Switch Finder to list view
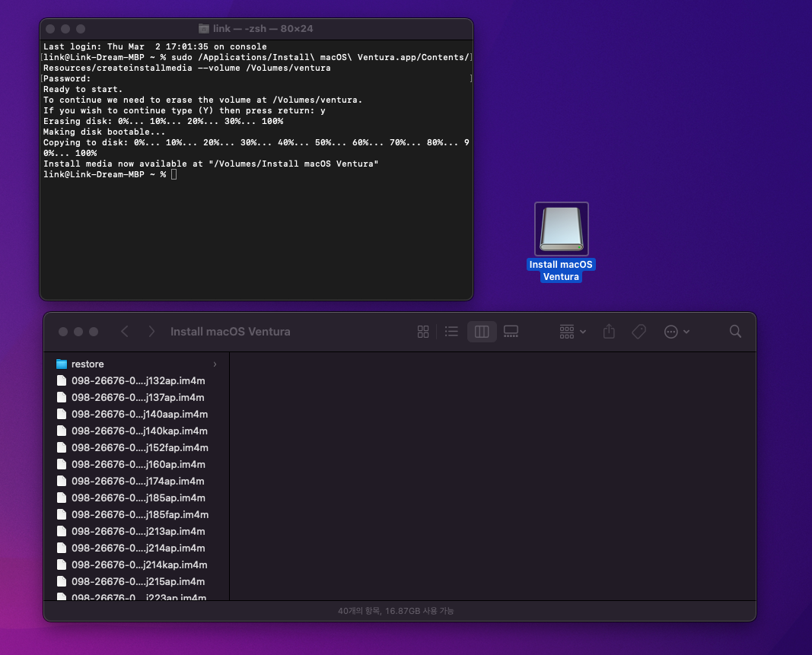Viewport: 812px width, 655px height. [x=451, y=332]
